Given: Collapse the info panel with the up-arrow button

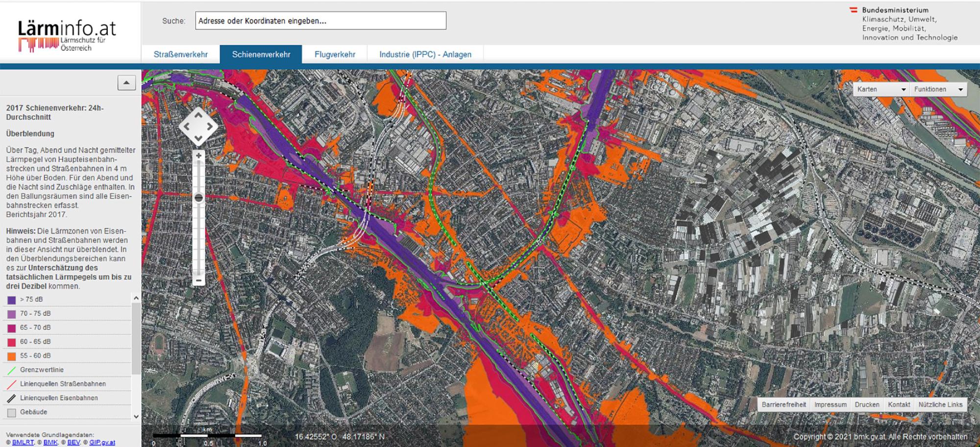Looking at the screenshot, I should [126, 83].
